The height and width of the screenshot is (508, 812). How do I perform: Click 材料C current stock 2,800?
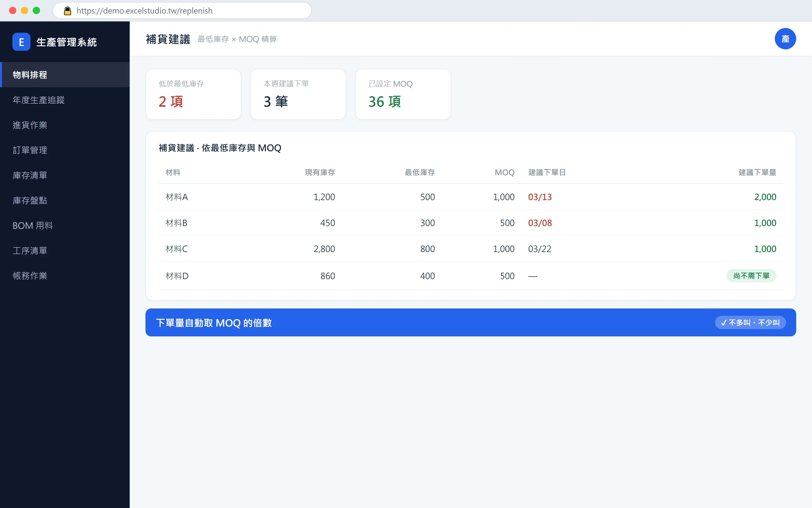(x=324, y=249)
